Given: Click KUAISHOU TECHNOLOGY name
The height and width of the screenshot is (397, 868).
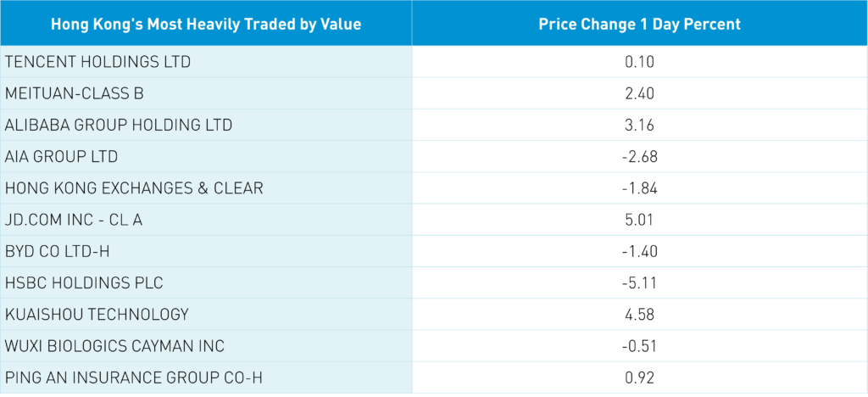Looking at the screenshot, I should click(x=97, y=314).
